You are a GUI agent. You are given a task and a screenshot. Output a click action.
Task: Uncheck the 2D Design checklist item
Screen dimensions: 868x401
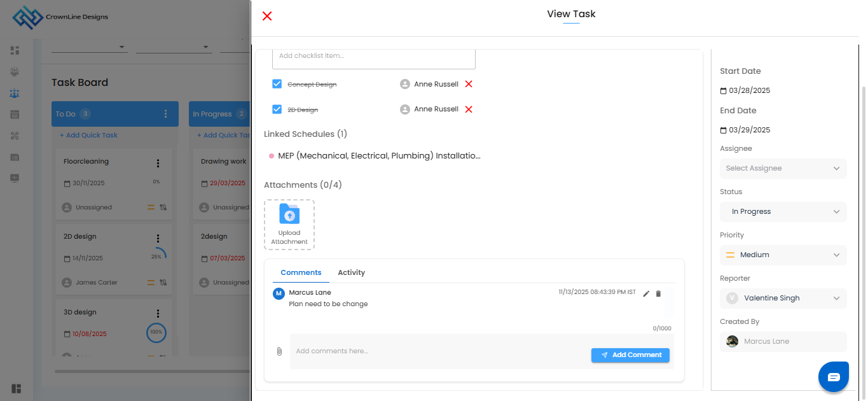277,109
